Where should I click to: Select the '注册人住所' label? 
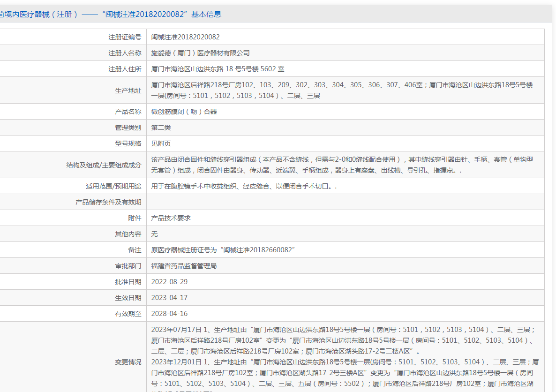(125, 69)
